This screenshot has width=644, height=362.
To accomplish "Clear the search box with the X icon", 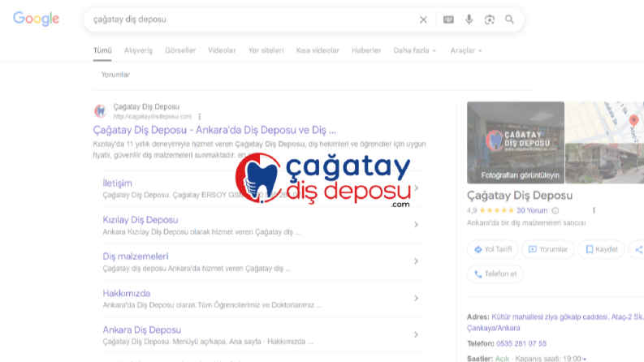I will point(423,19).
